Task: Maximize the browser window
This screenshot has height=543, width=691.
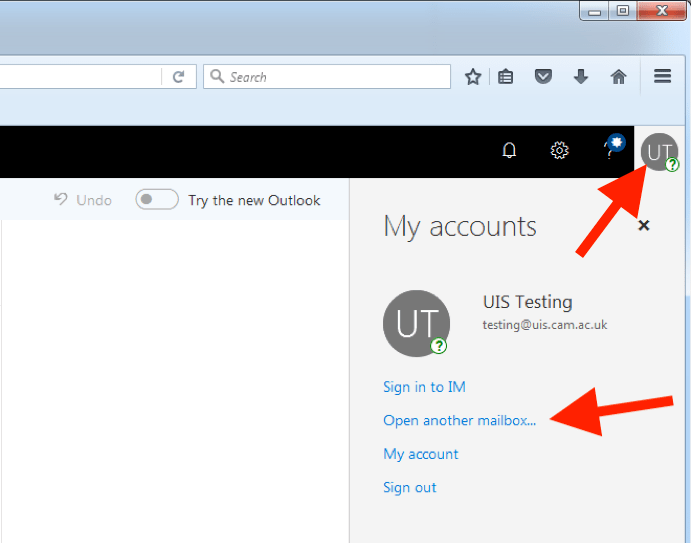Action: (622, 11)
